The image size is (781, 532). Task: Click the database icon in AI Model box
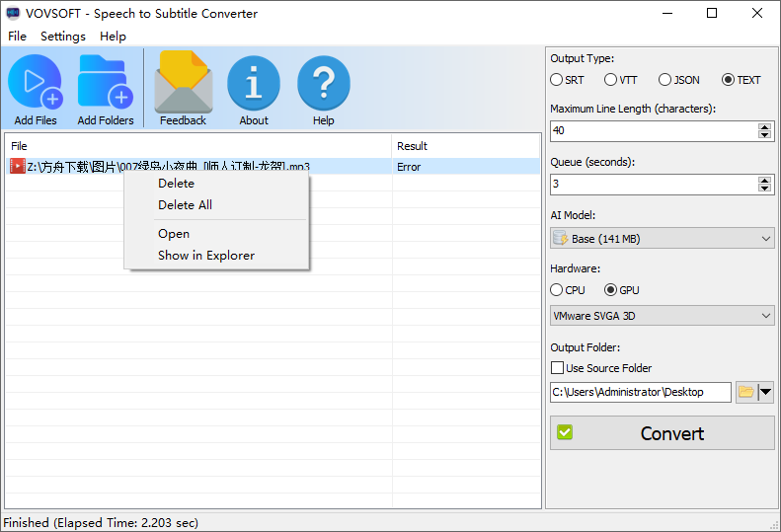561,238
